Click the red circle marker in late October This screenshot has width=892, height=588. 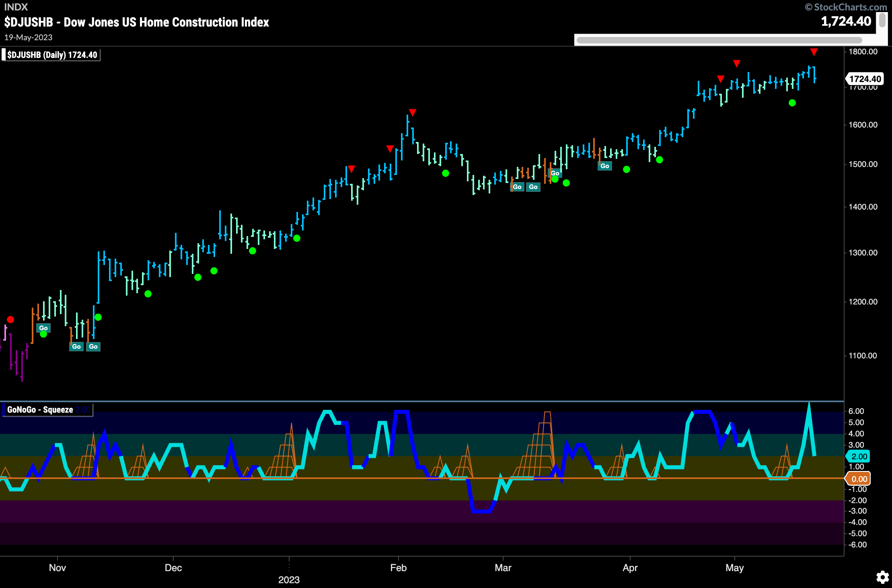pos(10,319)
